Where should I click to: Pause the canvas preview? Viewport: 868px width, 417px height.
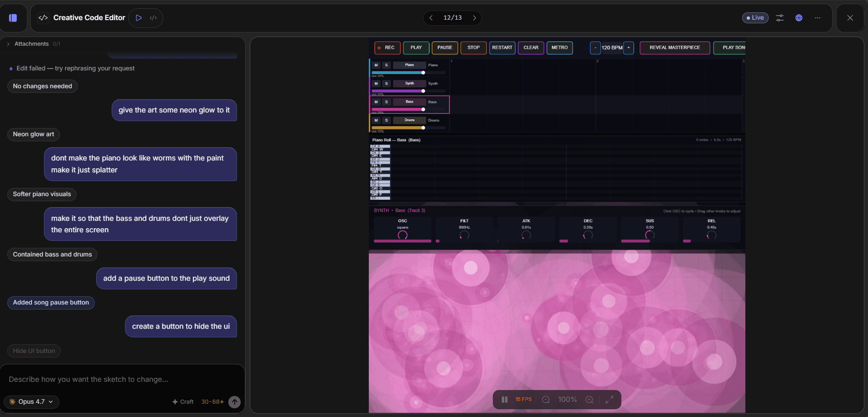click(x=505, y=400)
